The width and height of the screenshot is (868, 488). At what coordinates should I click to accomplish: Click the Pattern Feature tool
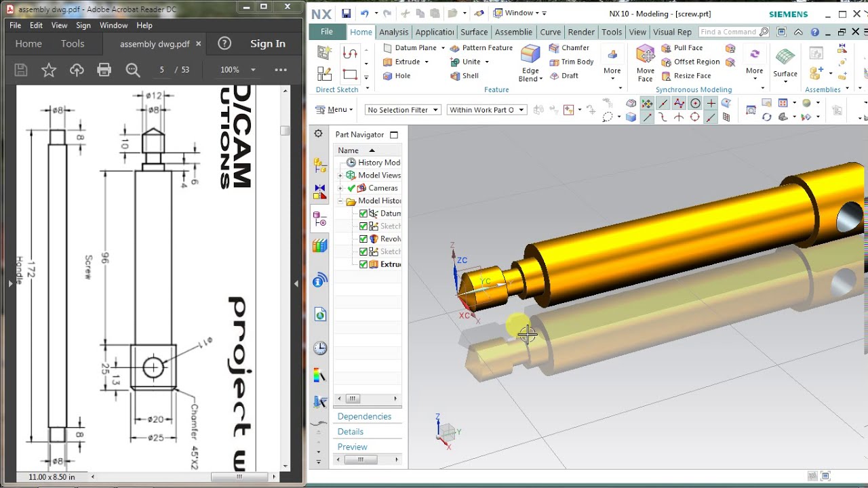pos(481,48)
